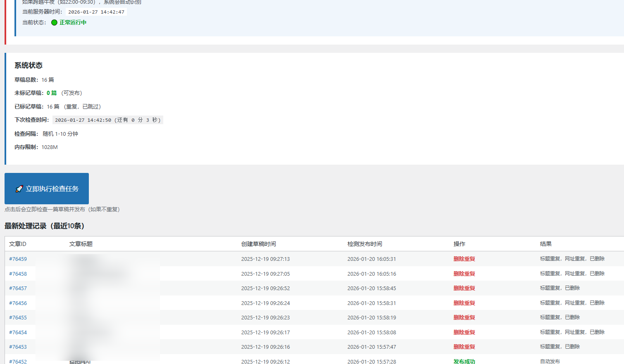The image size is (624, 364).
Task: Open article link #76456
Action: point(18,303)
